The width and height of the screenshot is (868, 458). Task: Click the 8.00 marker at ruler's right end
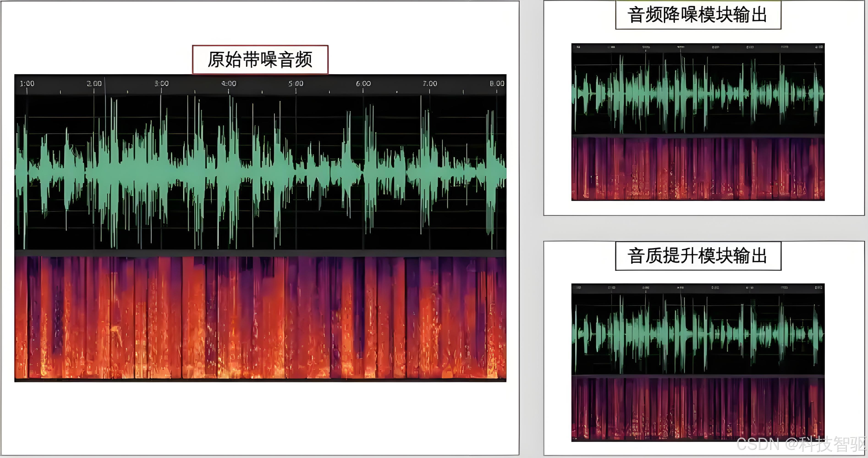[x=497, y=84]
